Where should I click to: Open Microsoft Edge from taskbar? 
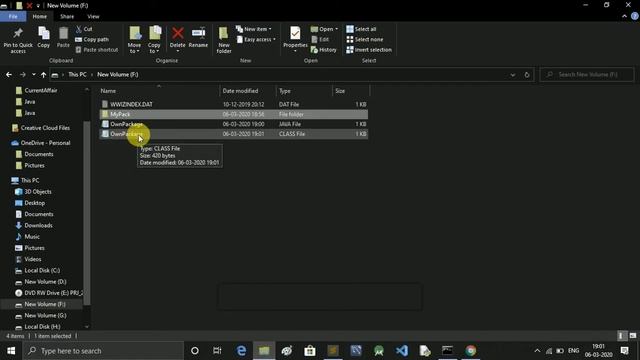[241, 351]
